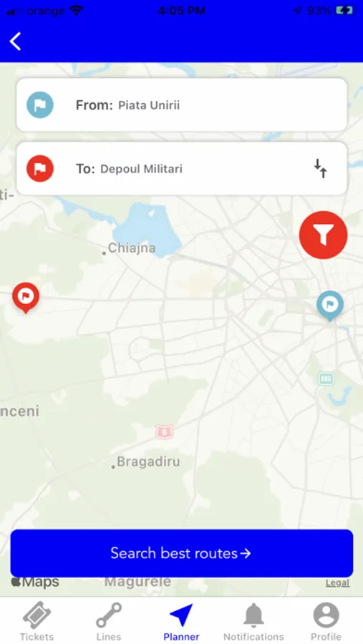Screen dimensions: 363x644
Task: Edit the From field showing Piata Unirii
Action: click(x=182, y=104)
